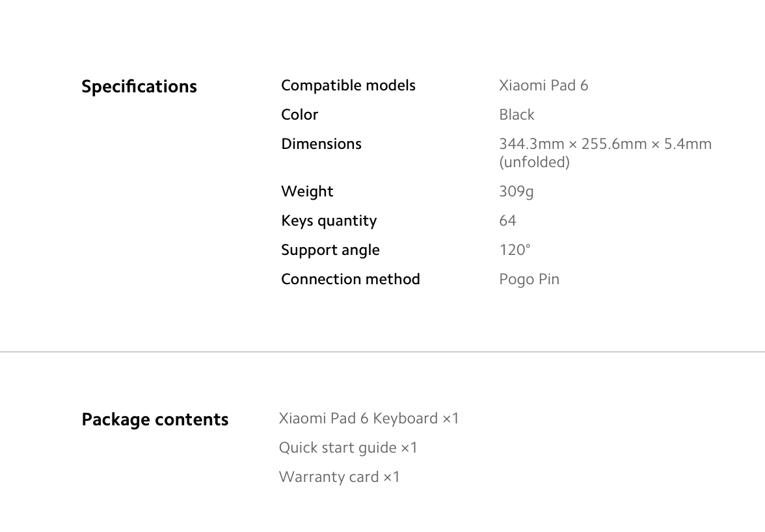This screenshot has width=765, height=532.
Task: Select the Dimensions label
Action: pyautogui.click(x=321, y=144)
